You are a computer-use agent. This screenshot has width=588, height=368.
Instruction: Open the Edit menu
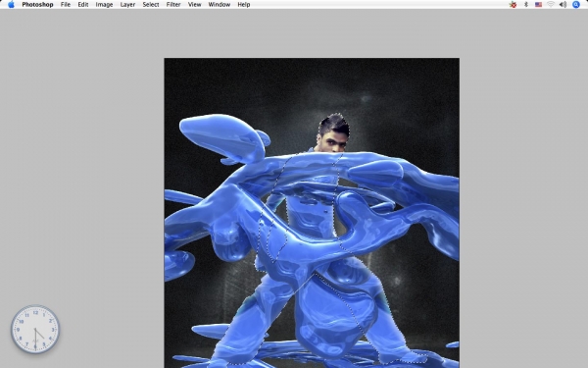83,5
